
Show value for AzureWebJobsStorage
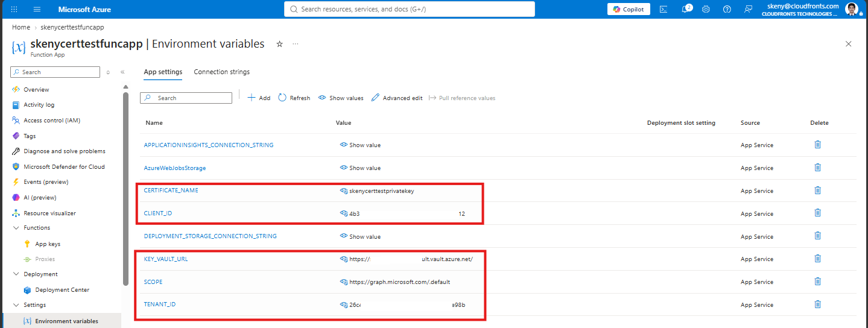point(361,168)
